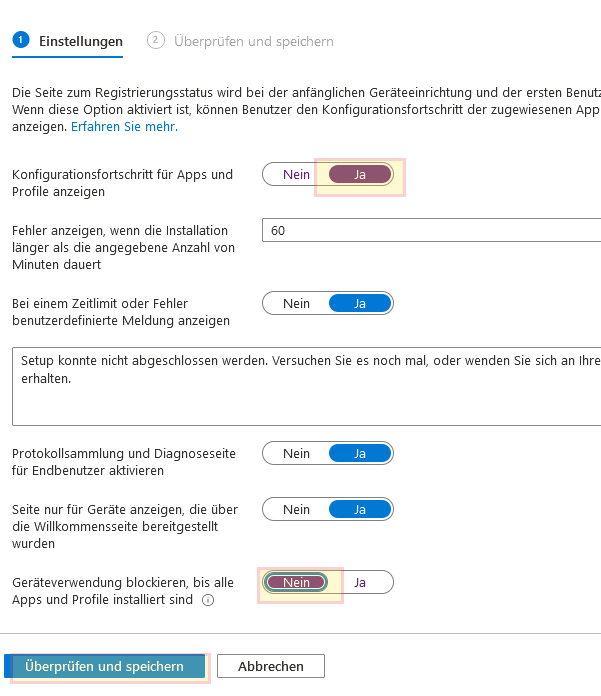Open the Einstellungen tab label
Screen dimensions: 601x696
[81, 42]
